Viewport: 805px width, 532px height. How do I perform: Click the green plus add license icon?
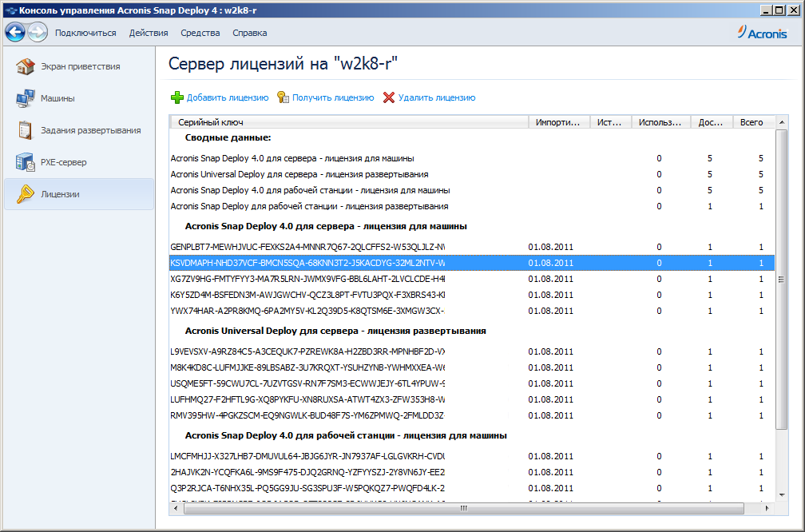pyautogui.click(x=177, y=97)
